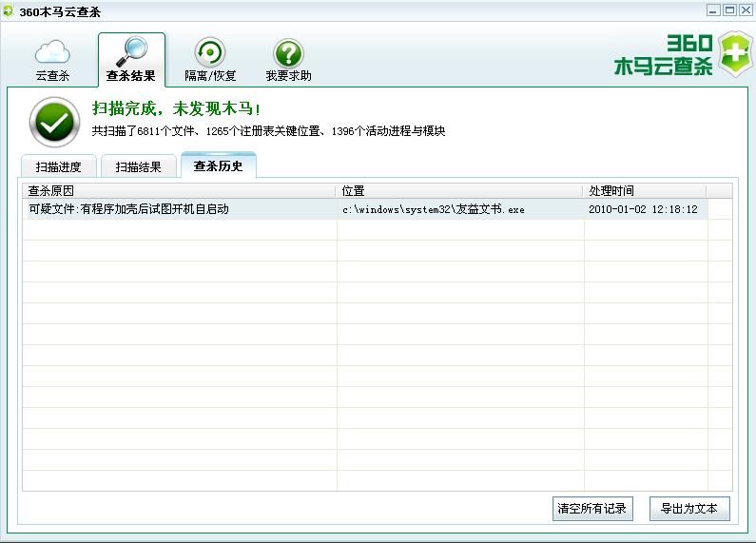The width and height of the screenshot is (756, 543).
Task: Click the green checkmark status icon
Action: tap(54, 122)
